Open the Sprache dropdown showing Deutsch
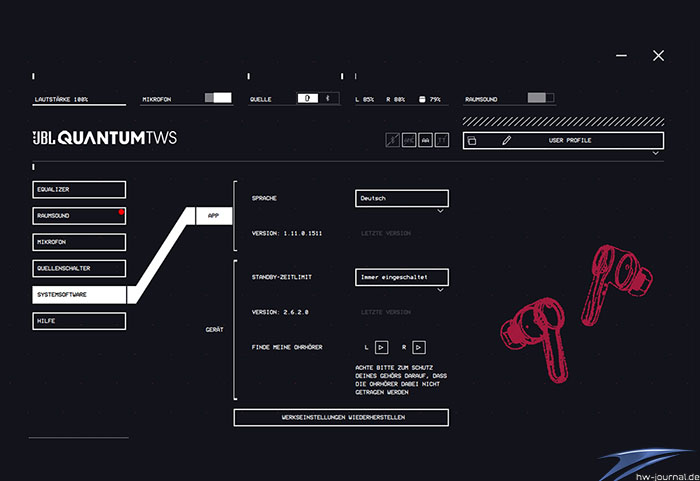 click(402, 198)
